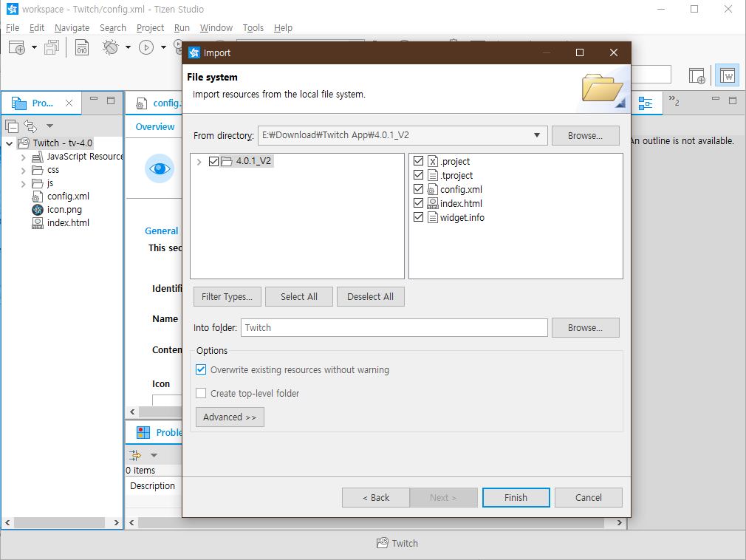
Task: Open Problems view menu dropdown
Action: [154, 455]
